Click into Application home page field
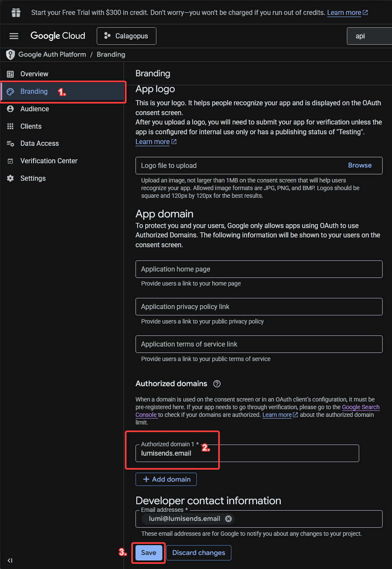The image size is (392, 569). 259,269
